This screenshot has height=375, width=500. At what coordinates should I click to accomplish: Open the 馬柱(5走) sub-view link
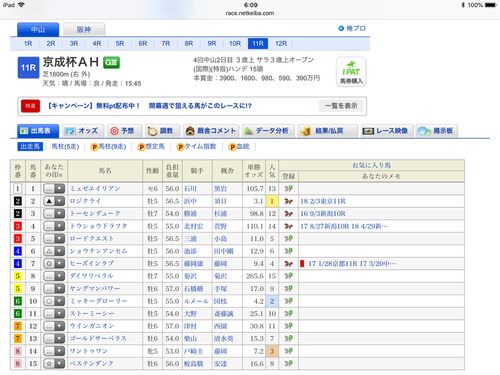point(65,147)
